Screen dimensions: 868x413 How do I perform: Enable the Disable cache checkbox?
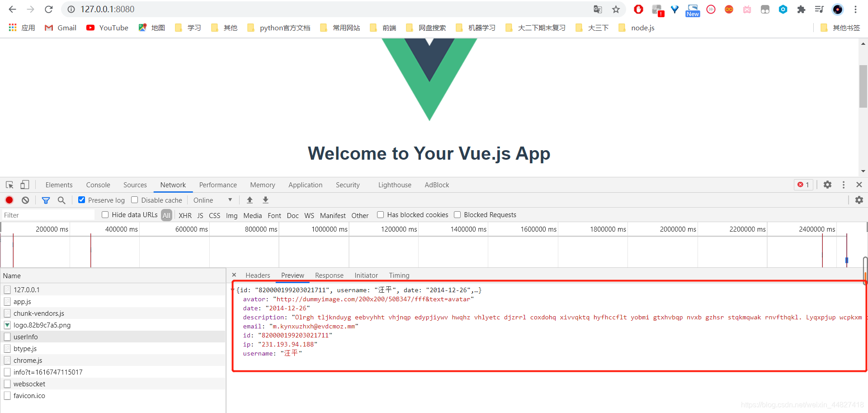[135, 199]
